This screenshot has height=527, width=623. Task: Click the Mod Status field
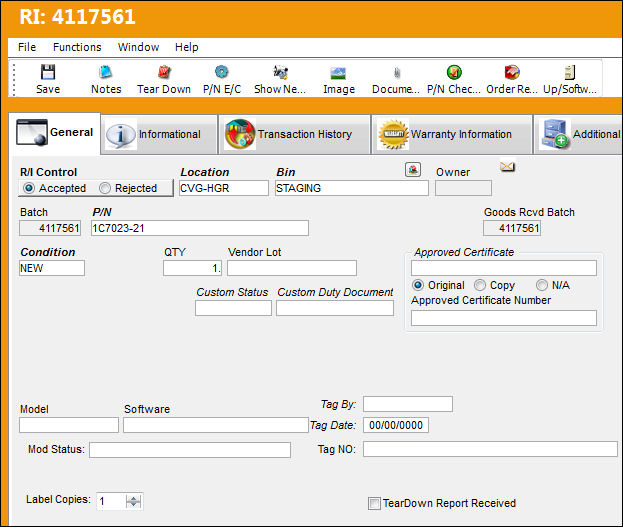[190, 450]
